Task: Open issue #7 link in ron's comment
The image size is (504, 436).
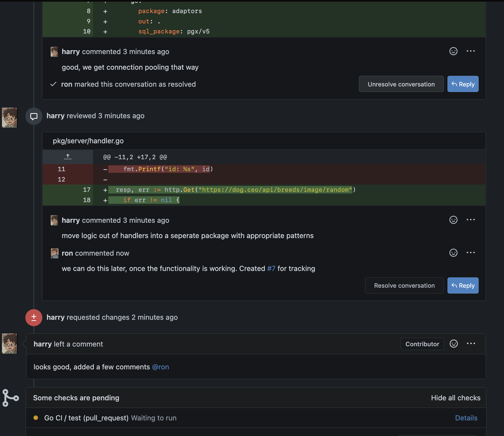Action: pyautogui.click(x=271, y=268)
